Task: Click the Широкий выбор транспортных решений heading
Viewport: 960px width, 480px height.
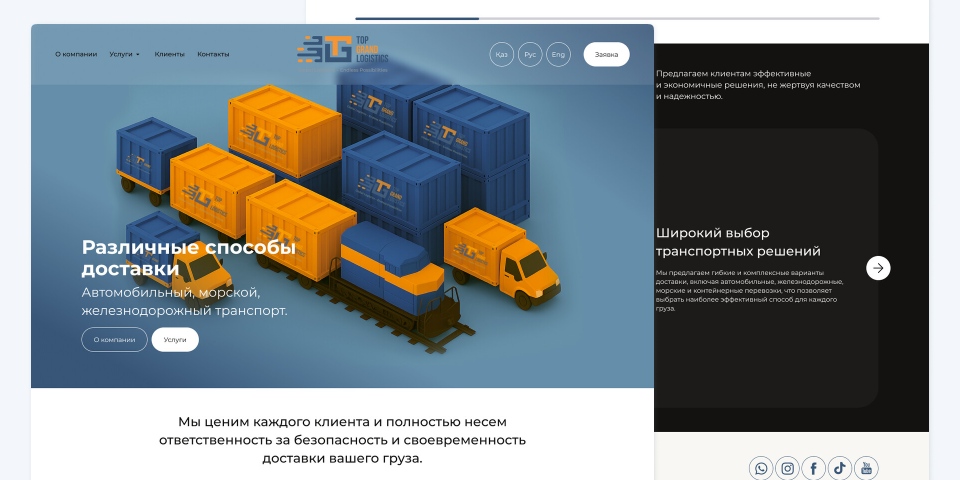Action: [x=738, y=242]
